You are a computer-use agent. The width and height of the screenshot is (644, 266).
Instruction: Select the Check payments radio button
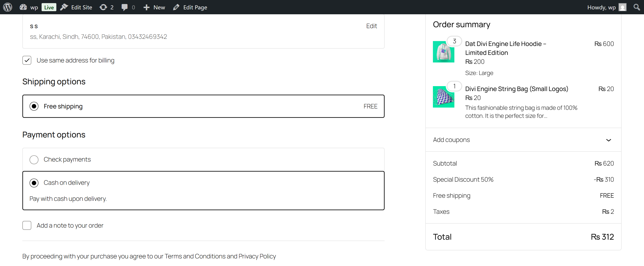coord(34,160)
